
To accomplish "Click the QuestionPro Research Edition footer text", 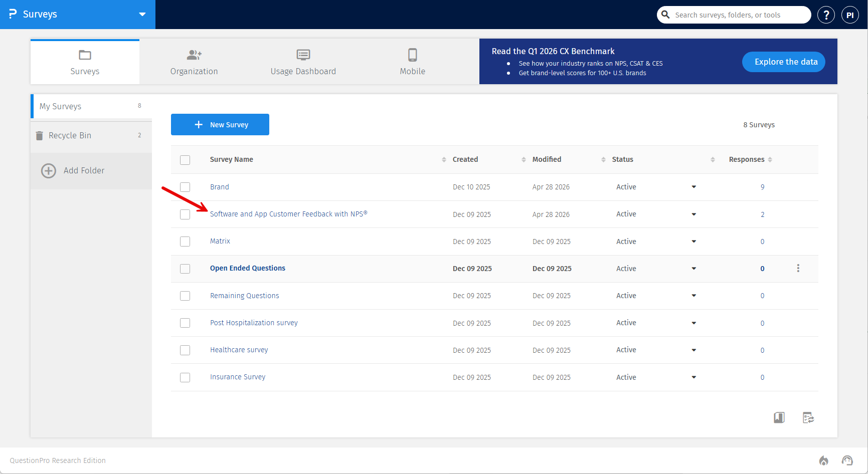I will point(58,460).
